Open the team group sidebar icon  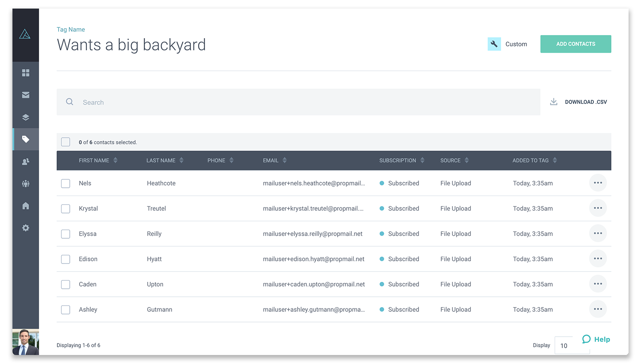[x=26, y=183]
